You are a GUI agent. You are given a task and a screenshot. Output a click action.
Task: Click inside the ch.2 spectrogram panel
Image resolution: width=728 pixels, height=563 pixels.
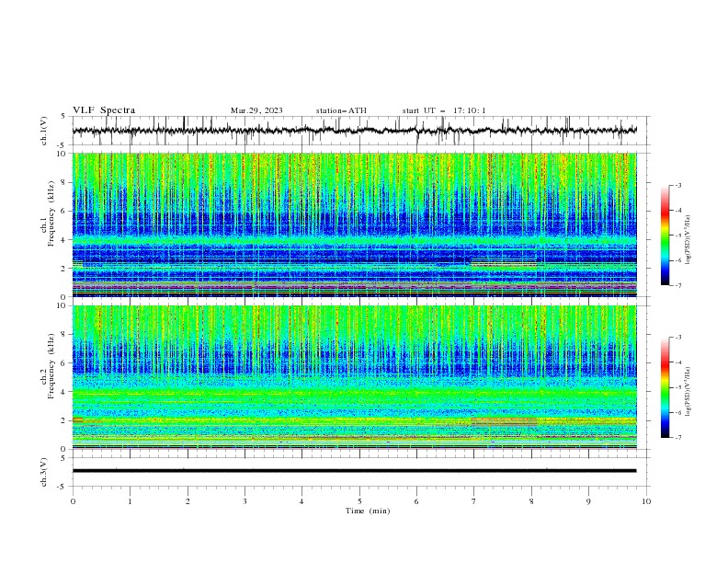(355, 377)
